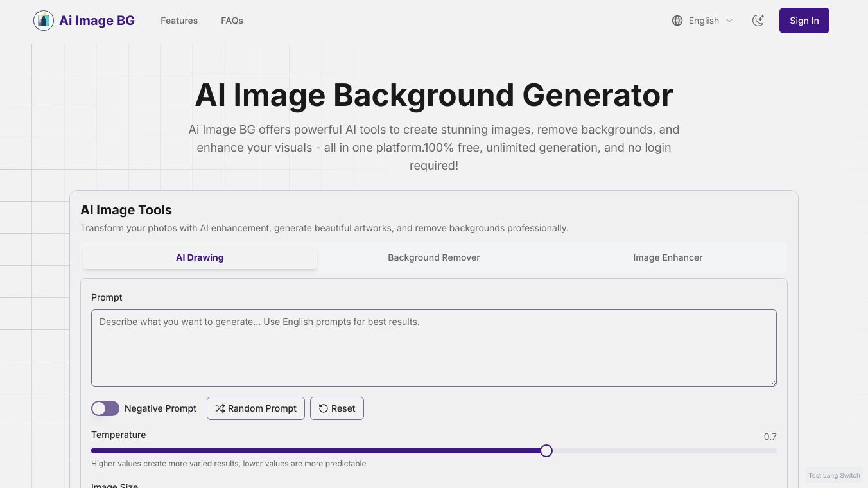This screenshot has width=868, height=488.
Task: Click the Test Lang Switch button
Action: click(x=834, y=475)
